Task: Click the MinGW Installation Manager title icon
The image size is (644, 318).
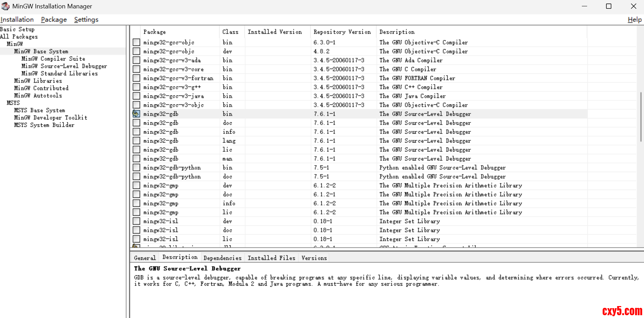Action: [x=5, y=6]
